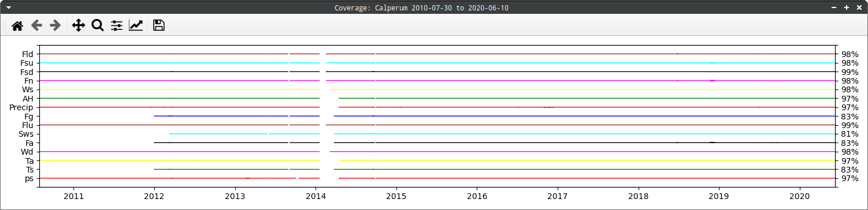Image resolution: width=868 pixels, height=210 pixels.
Task: Click the ps y-axis label
Action: click(x=28, y=178)
